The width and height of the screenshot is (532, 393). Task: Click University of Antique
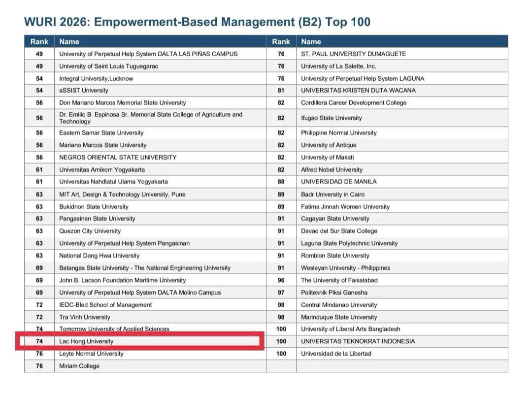point(329,145)
